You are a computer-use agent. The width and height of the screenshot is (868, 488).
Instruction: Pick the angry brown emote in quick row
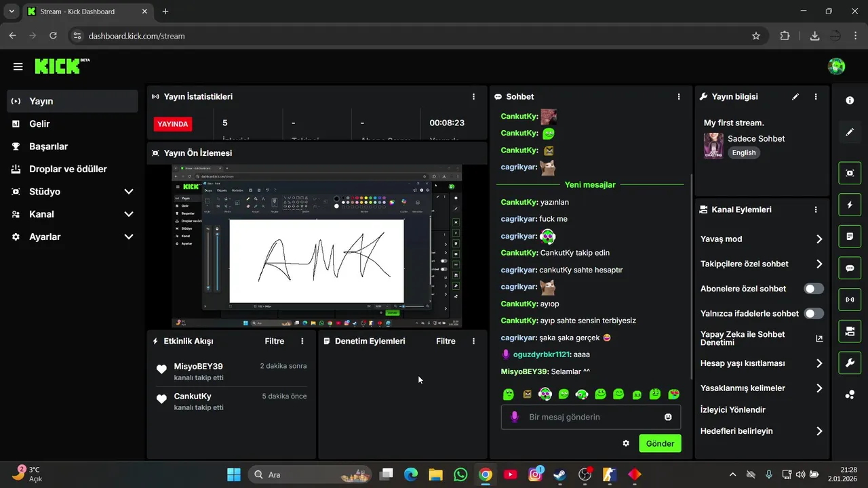coord(528,394)
